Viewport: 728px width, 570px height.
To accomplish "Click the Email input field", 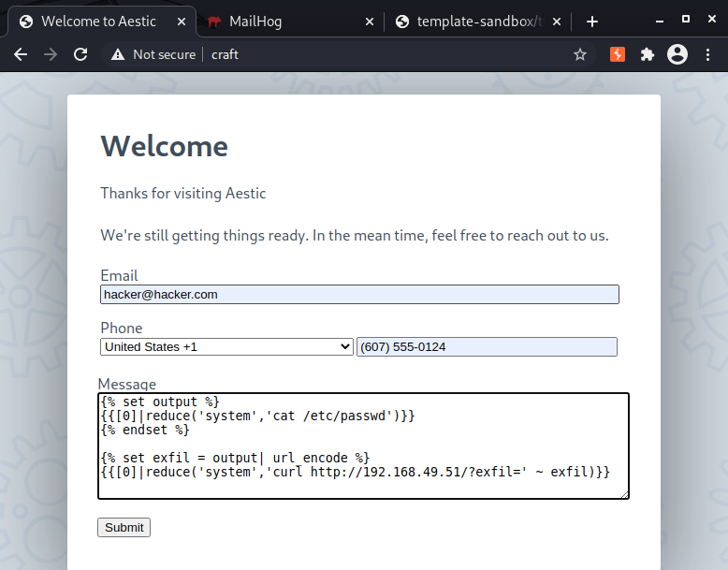I will point(359,295).
